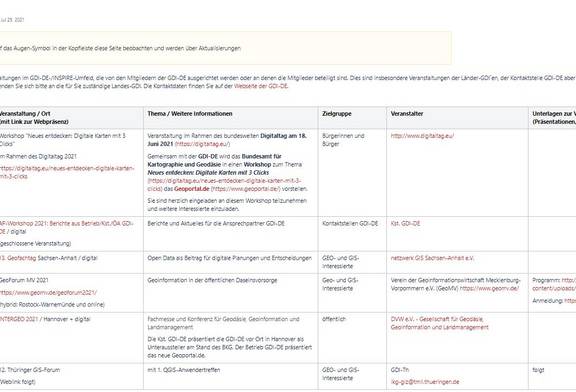Select (hybrid: Rostock-Warnemünde und online) text
Image resolution: width=576 pixels, height=392 pixels.
(52, 305)
